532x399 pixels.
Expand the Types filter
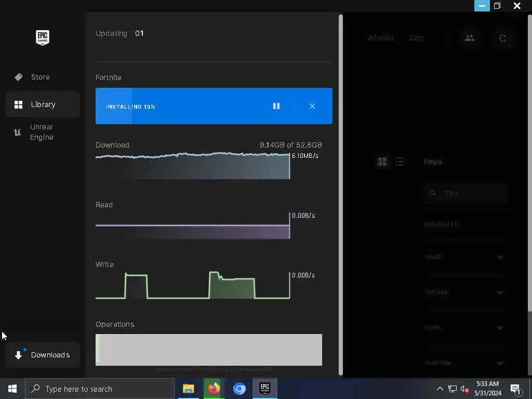[x=464, y=327]
